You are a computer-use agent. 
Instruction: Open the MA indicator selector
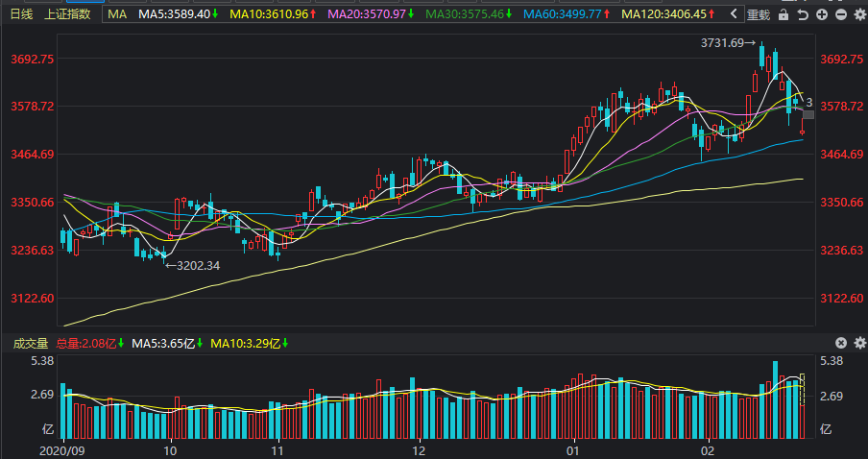point(117,14)
